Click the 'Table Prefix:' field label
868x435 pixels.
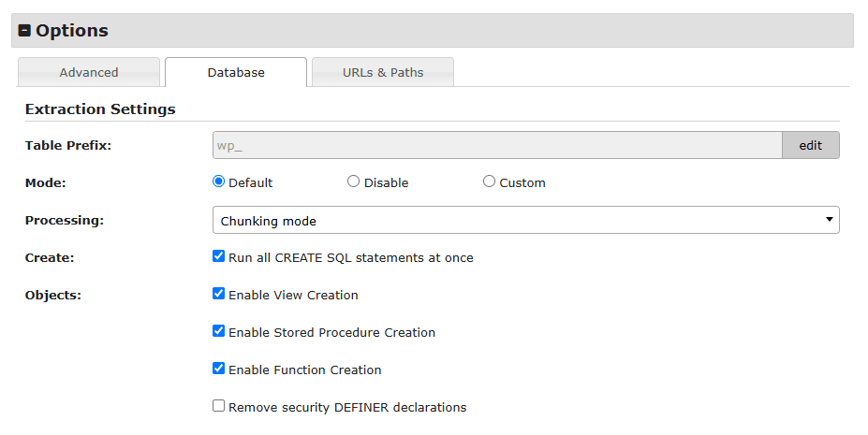(68, 145)
